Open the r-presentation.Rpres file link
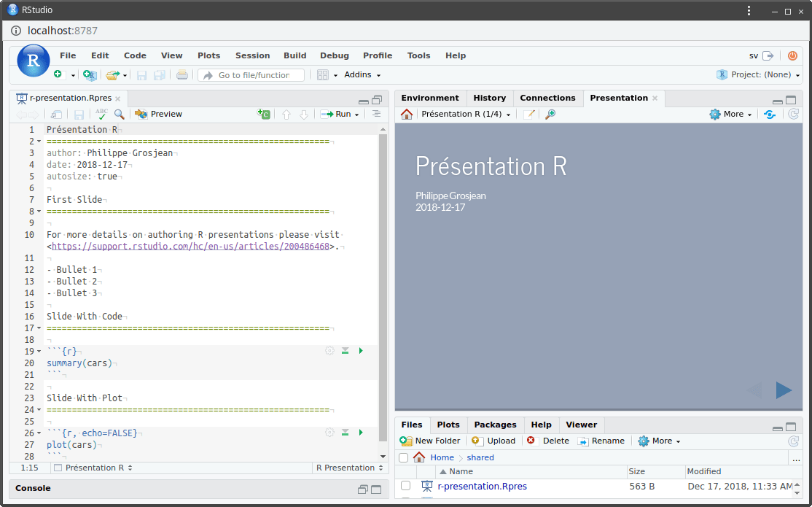This screenshot has width=812, height=507. (482, 487)
